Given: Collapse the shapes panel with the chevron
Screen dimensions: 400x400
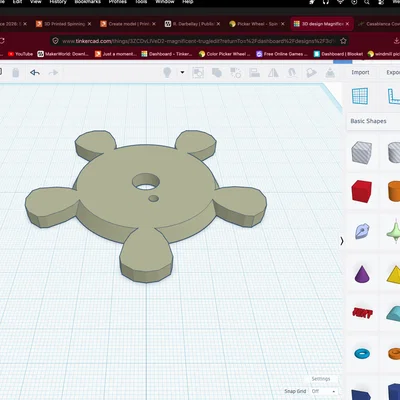Looking at the screenshot, I should [342, 241].
